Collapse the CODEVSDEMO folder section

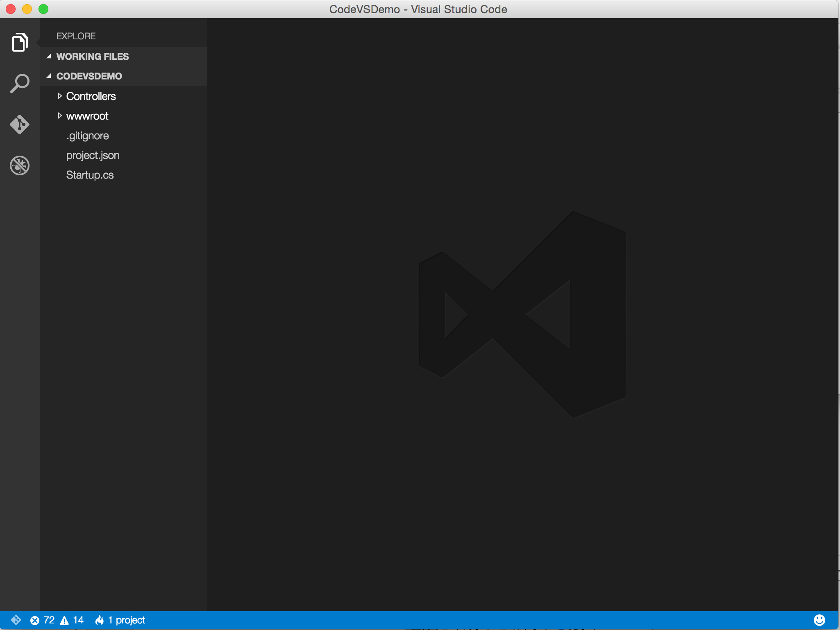pyautogui.click(x=49, y=76)
